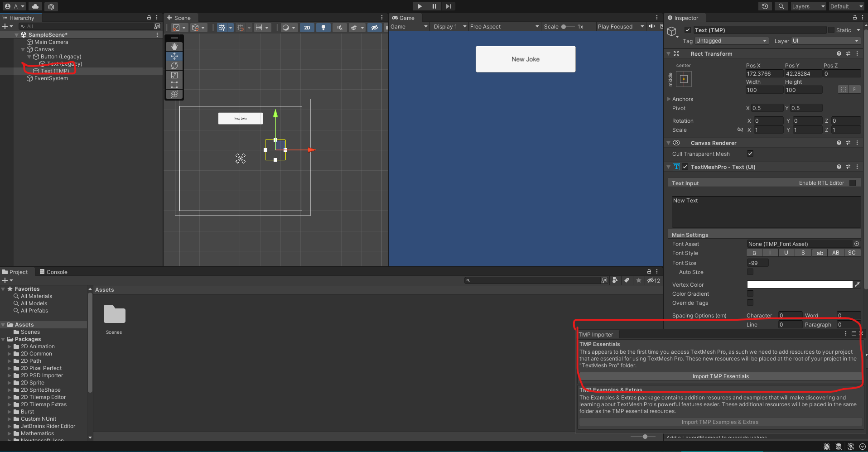Toggle Cull Transparent Mesh checkbox
868x452 pixels.
(x=750, y=154)
